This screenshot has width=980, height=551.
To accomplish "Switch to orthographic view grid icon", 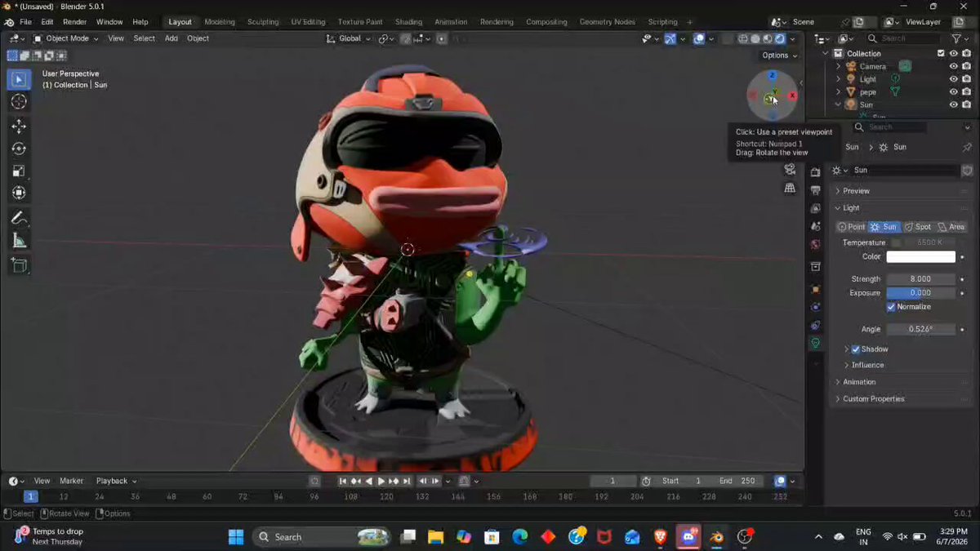I will [x=790, y=188].
